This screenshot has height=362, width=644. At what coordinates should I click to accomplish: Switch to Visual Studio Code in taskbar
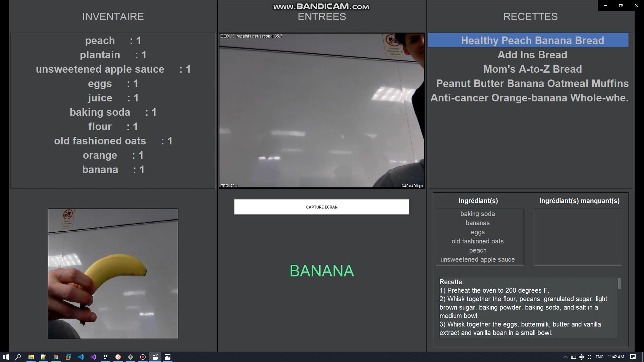tap(81, 357)
